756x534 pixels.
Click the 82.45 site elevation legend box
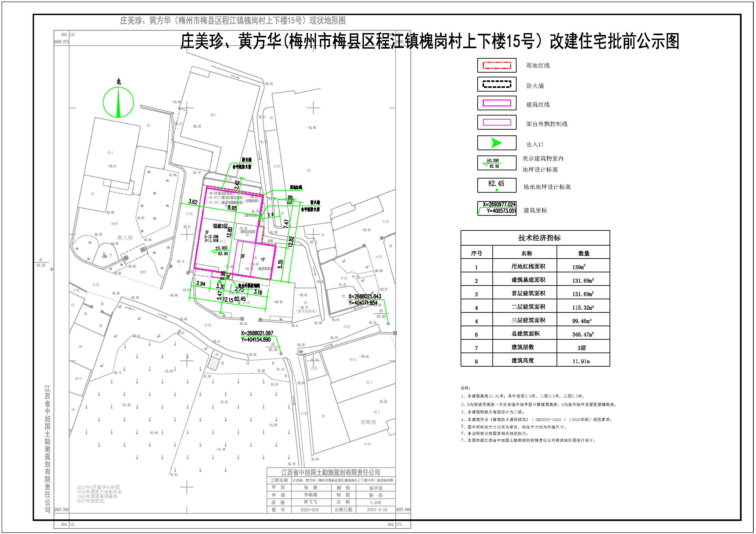[x=496, y=185]
